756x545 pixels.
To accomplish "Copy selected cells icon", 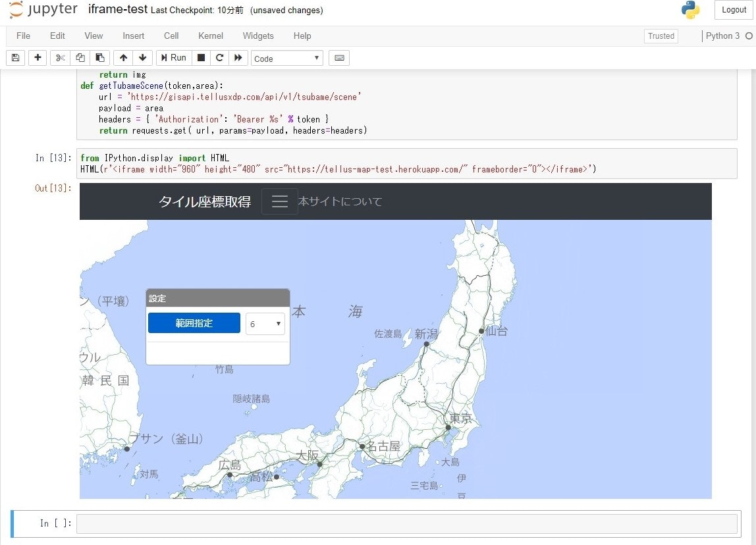I will 80,58.
